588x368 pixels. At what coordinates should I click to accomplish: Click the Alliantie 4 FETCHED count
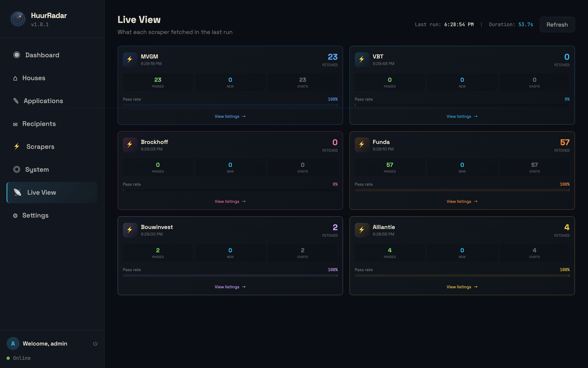pos(567,227)
